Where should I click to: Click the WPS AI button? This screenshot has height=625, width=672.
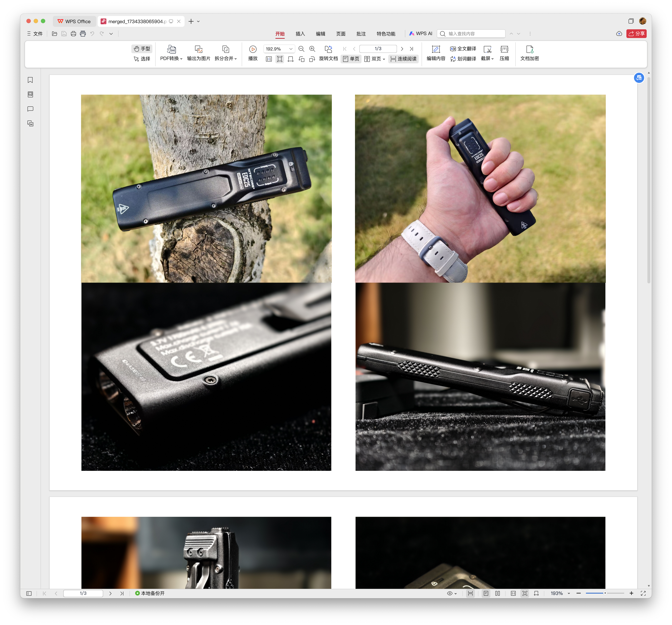tap(420, 33)
